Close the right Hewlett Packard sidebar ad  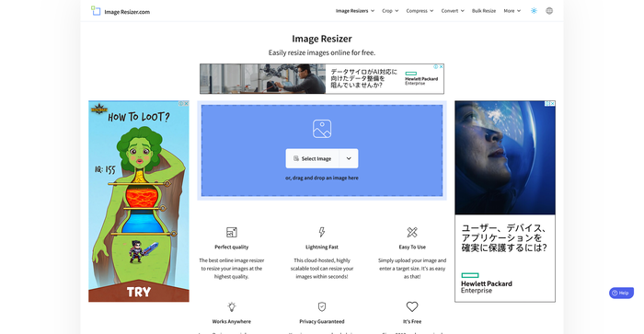pyautogui.click(x=552, y=104)
